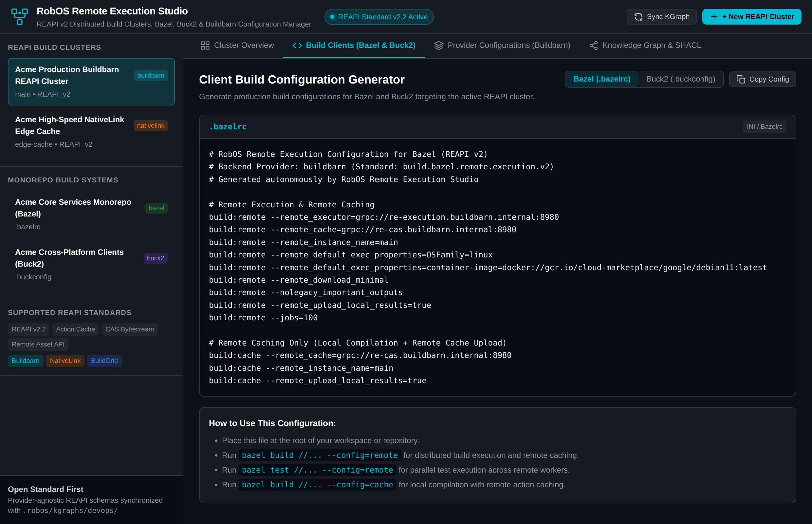Click the Sync KGraph refresh icon
Viewport: 812px width, 524px height.
click(x=638, y=17)
